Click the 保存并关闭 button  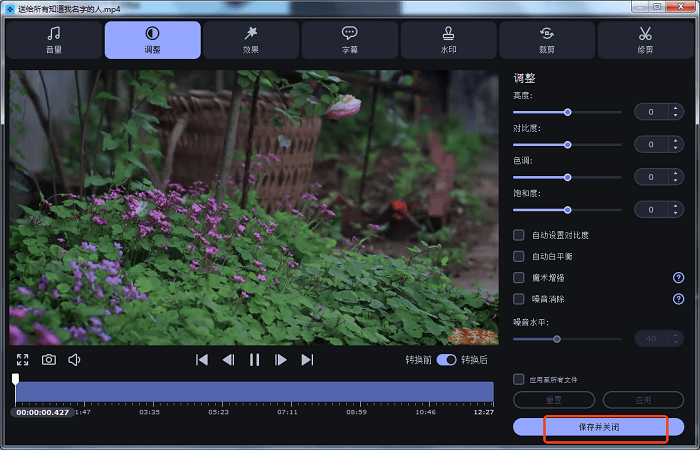click(599, 427)
